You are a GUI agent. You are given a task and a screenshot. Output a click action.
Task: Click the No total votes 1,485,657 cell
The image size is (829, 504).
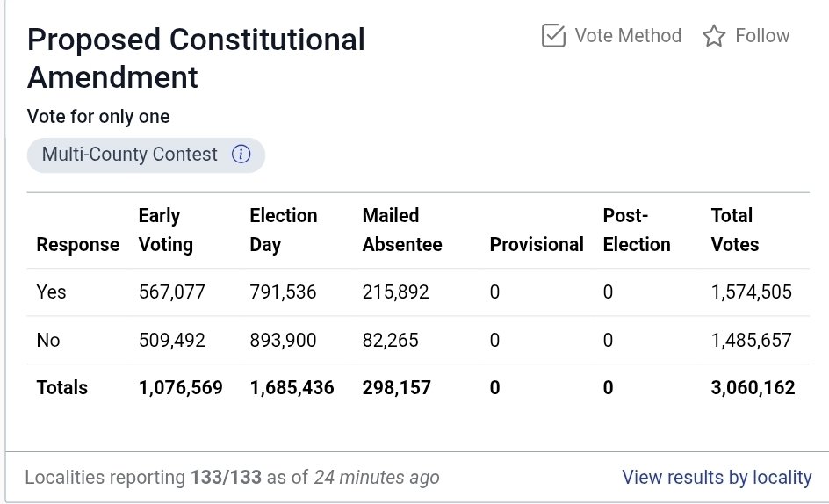click(752, 340)
